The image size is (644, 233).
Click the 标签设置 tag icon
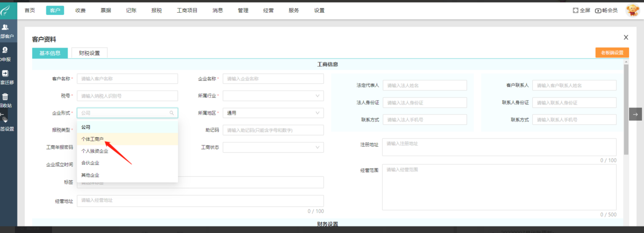(5, 120)
